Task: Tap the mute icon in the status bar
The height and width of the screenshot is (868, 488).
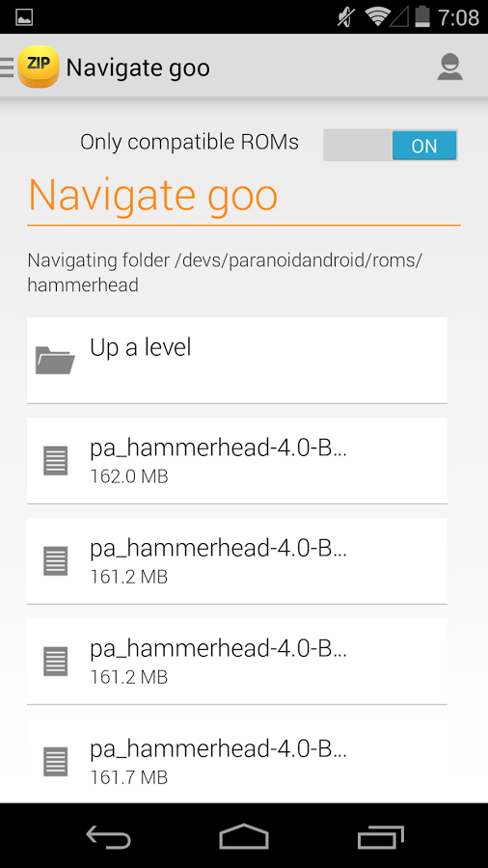Action: click(347, 17)
